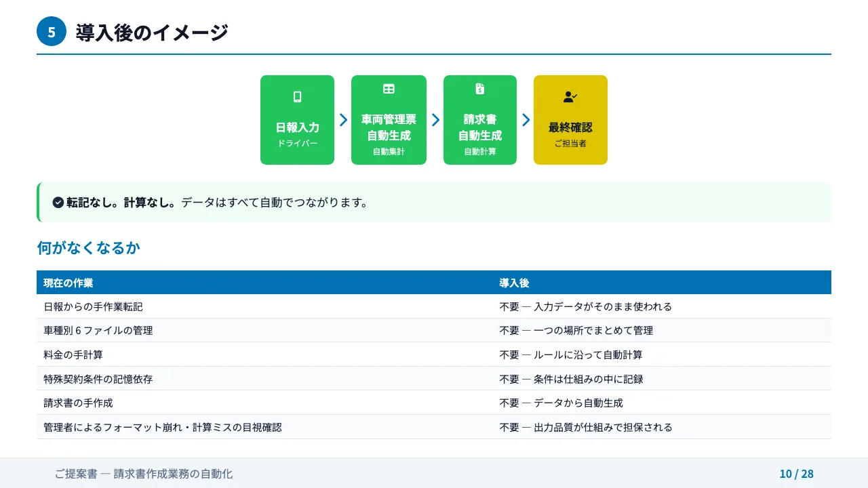Click chevron arrow between 日報入力 and 車両管理票
Viewport: 868px width, 488px height.
(x=343, y=120)
